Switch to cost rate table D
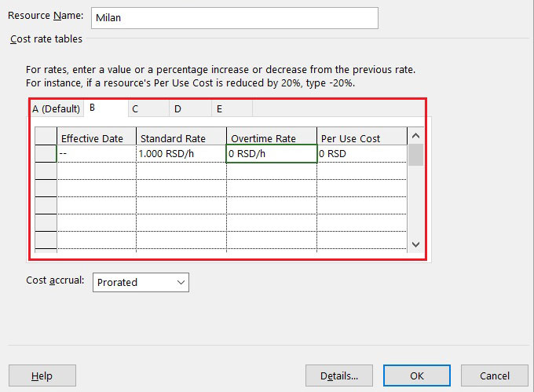The image size is (534, 392). [177, 109]
